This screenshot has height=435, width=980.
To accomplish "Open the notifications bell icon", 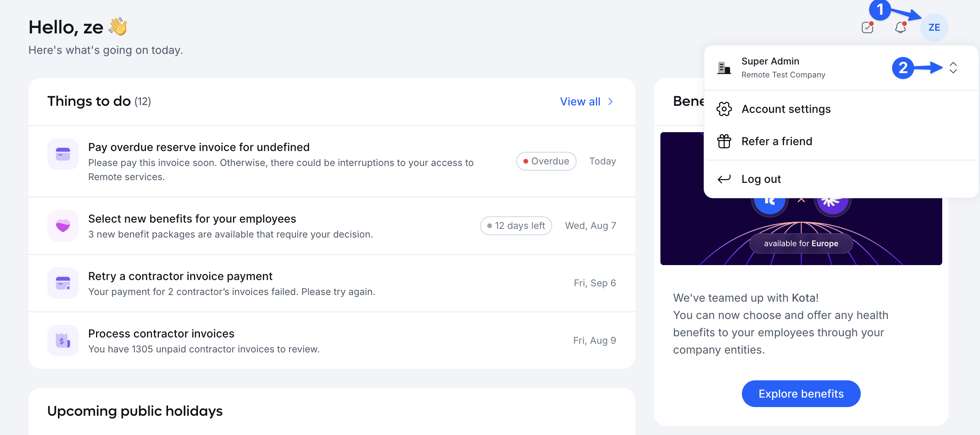I will tap(900, 28).
